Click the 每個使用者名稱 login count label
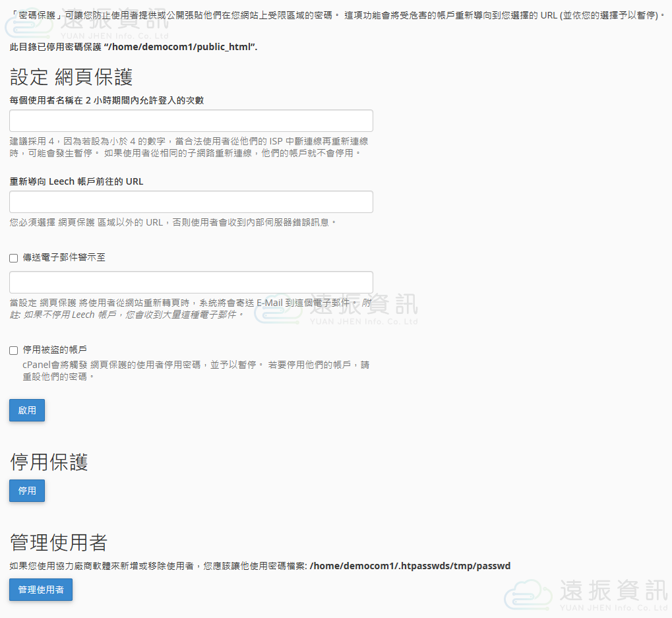The image size is (672, 618). click(x=107, y=100)
